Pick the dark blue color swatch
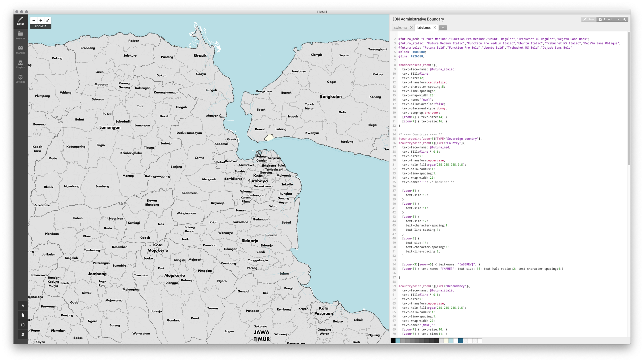Viewport: 644px width, 362px height. click(x=460, y=341)
